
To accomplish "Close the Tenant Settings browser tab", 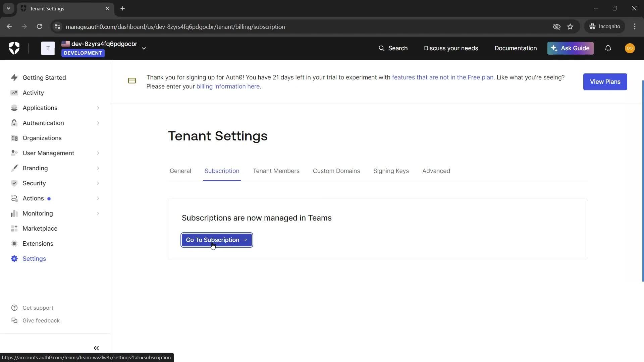I will (107, 8).
